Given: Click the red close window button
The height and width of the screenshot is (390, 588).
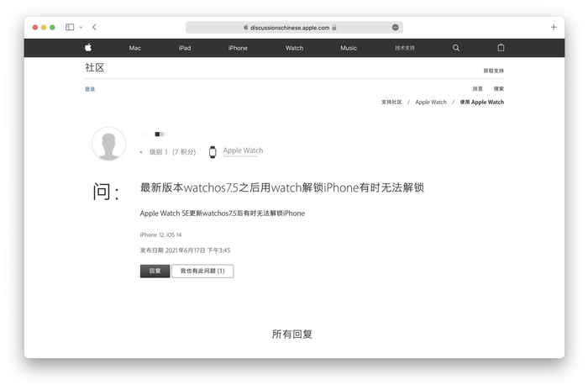Looking at the screenshot, I should click(x=35, y=27).
